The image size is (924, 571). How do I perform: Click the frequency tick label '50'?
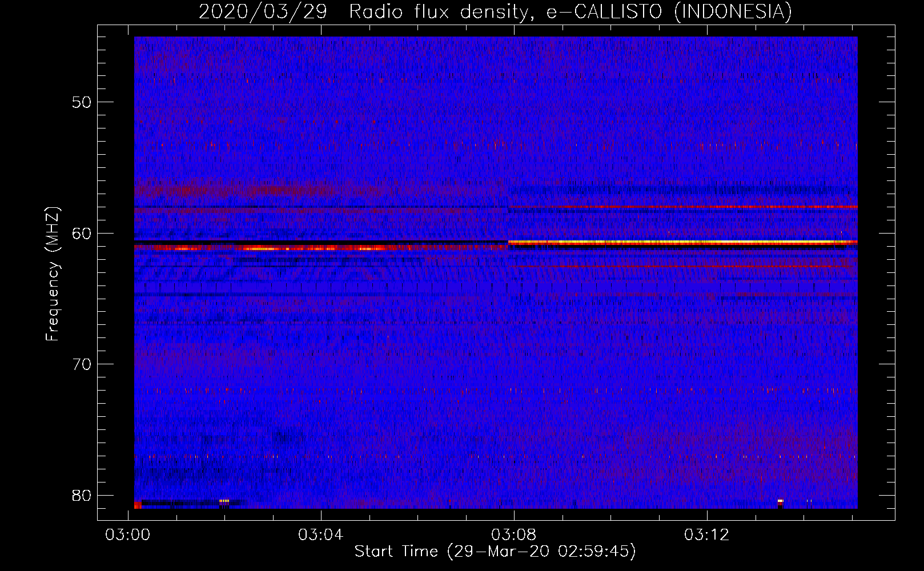click(x=82, y=102)
